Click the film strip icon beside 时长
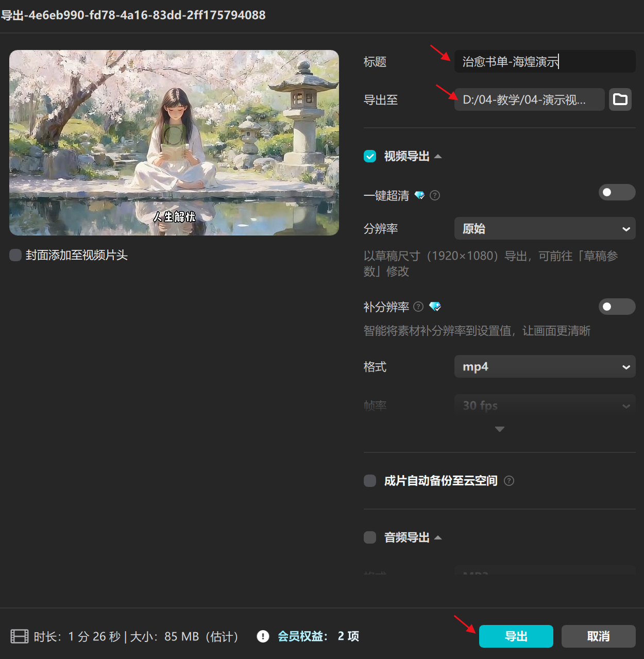Image resolution: width=644 pixels, height=659 pixels. pos(19,636)
